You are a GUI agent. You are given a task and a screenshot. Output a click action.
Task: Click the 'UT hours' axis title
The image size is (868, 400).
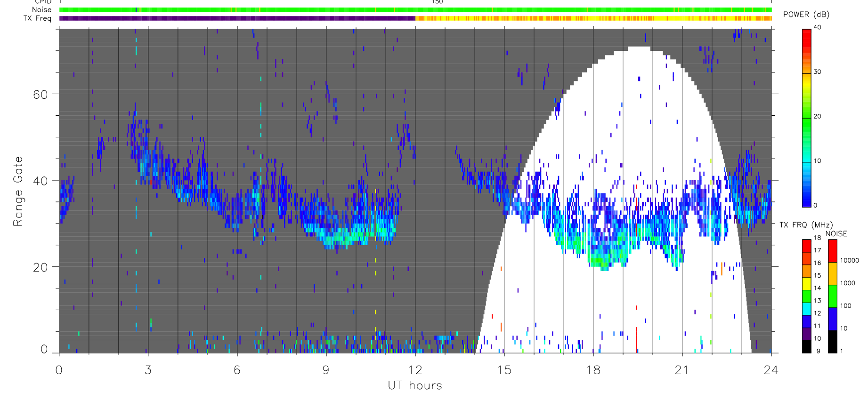(415, 385)
